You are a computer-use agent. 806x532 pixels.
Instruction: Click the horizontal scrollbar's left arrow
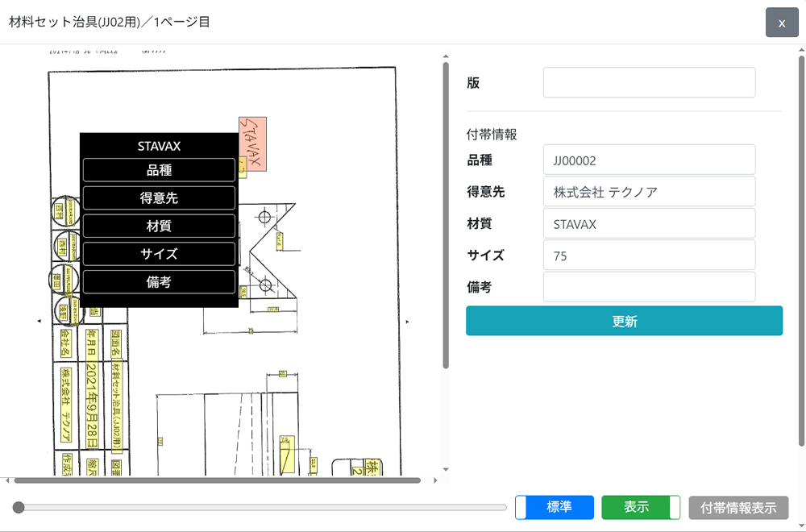coord(7,480)
